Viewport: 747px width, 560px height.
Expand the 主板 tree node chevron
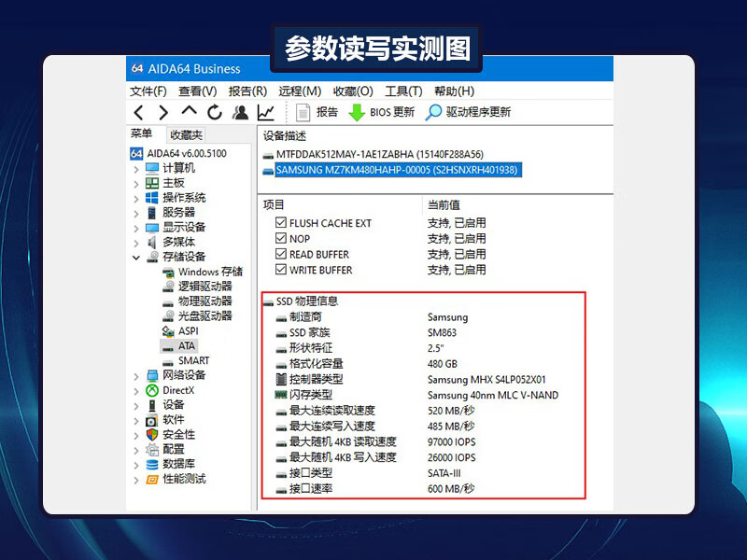point(136,184)
